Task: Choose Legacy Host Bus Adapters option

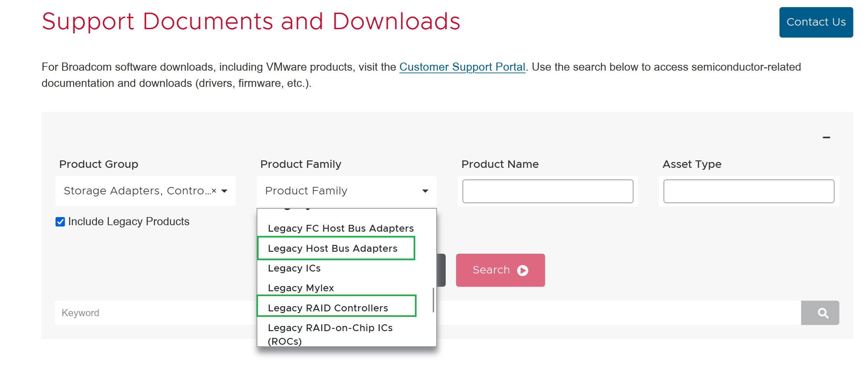Action: (x=332, y=248)
